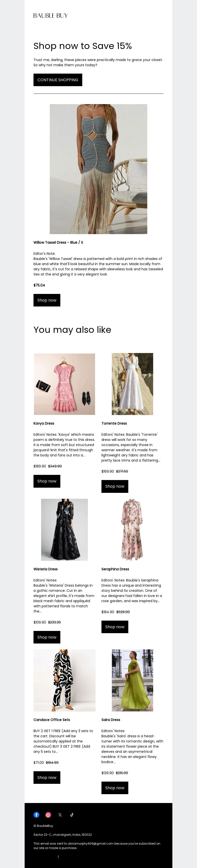Click Shop now under Saira Dress

(115, 788)
